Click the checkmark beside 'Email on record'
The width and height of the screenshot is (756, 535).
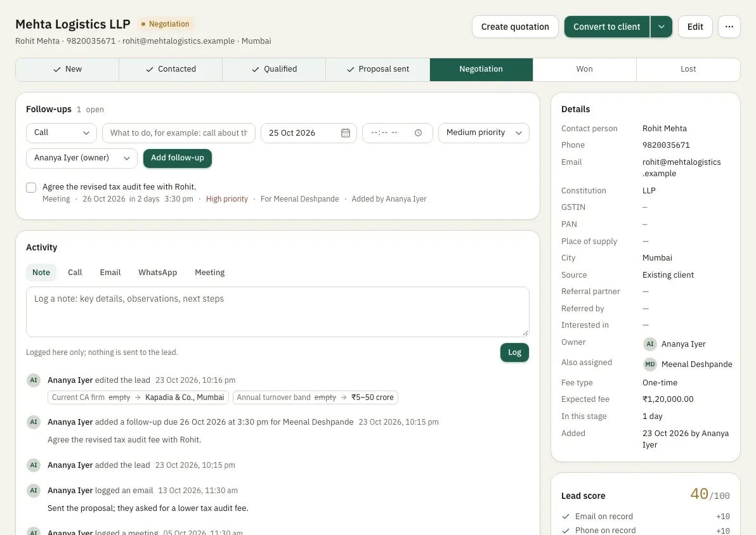[x=566, y=516]
